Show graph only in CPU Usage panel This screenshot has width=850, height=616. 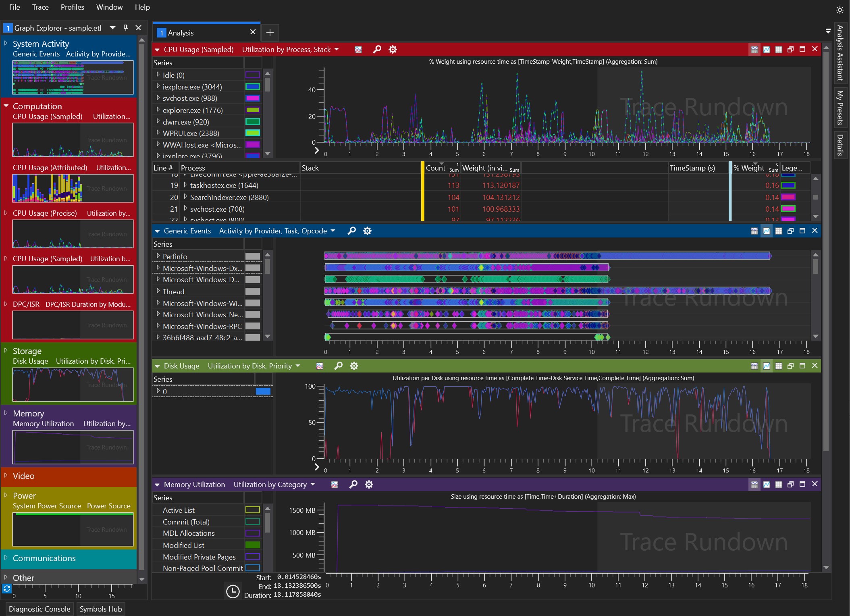point(766,50)
